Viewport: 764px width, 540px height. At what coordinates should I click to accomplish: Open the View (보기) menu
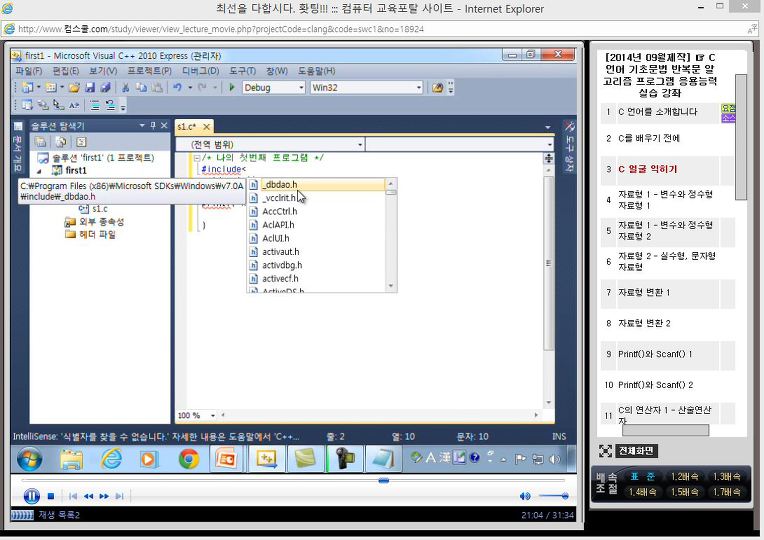pos(103,71)
